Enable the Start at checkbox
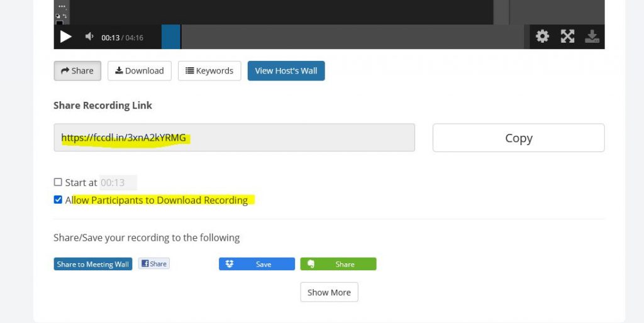 (x=58, y=182)
